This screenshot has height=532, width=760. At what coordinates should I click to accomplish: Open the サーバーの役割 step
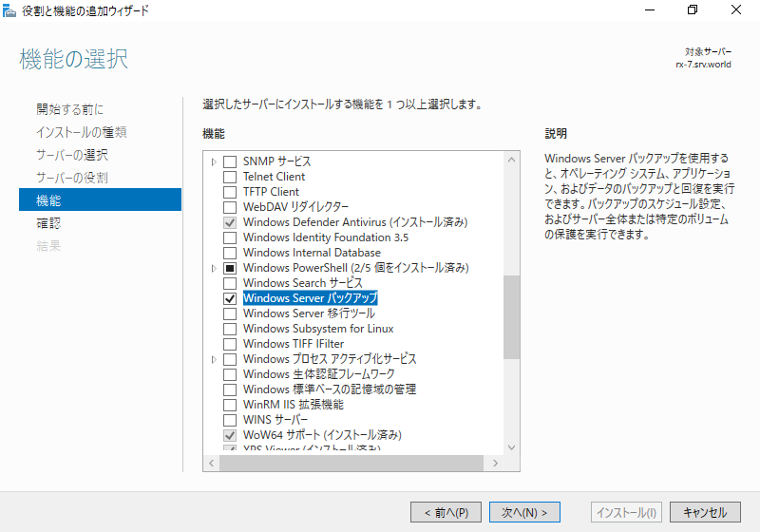point(72,178)
